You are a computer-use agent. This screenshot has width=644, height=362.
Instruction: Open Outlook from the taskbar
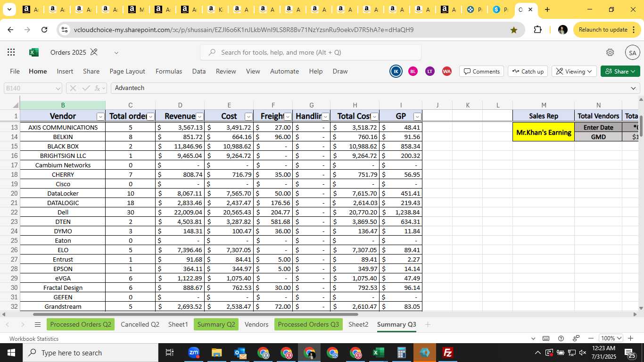pyautogui.click(x=240, y=353)
